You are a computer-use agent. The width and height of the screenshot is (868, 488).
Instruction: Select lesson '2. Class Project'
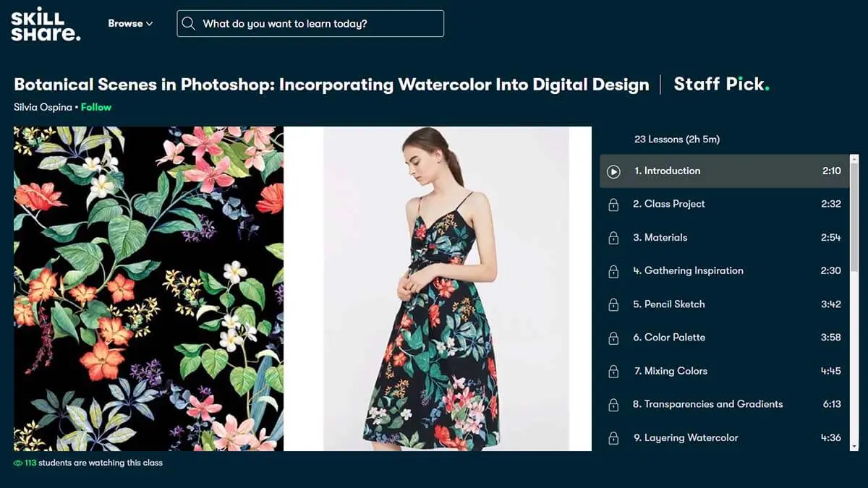[725, 204]
